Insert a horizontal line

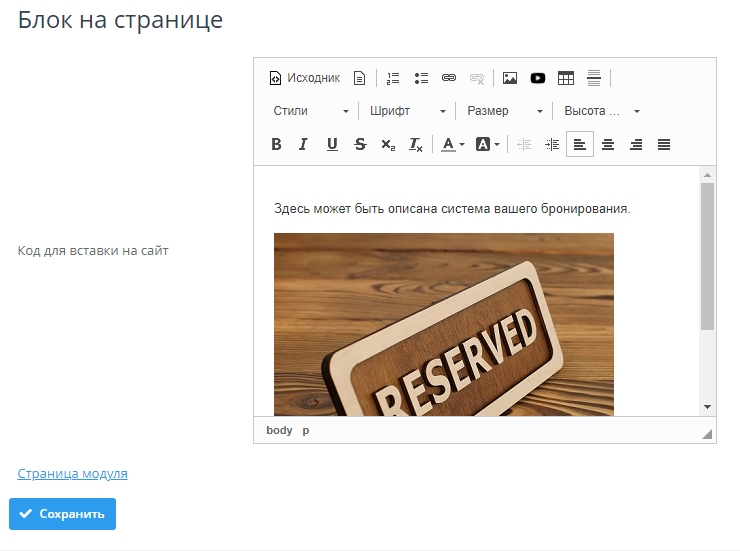[594, 78]
